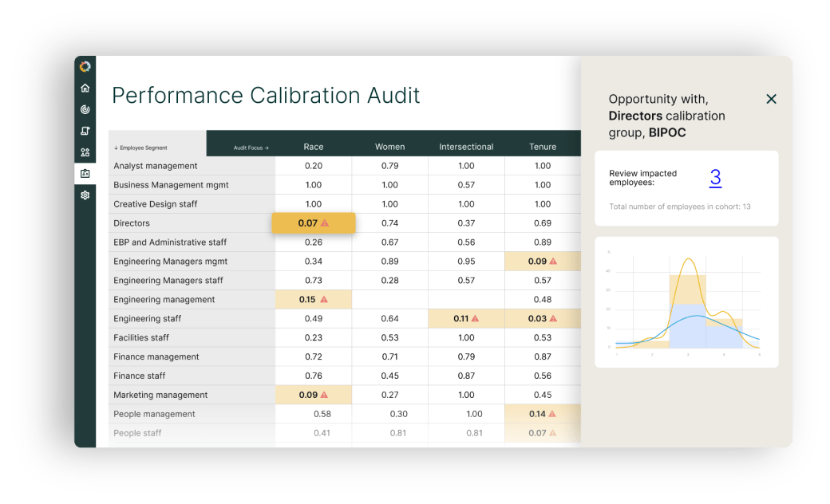Click Engineering Managers staff Women value 0.28
The width and height of the screenshot is (830, 504).
point(390,280)
